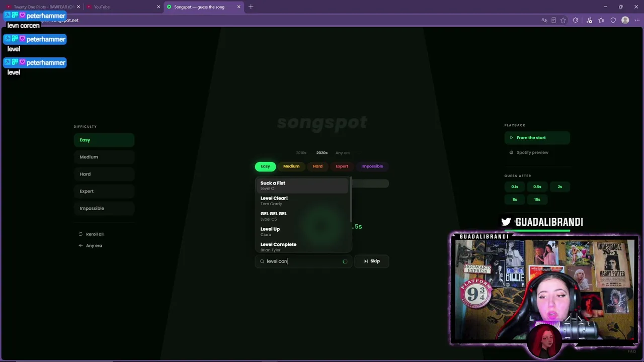
Task: Click the Skip button
Action: (x=372, y=261)
